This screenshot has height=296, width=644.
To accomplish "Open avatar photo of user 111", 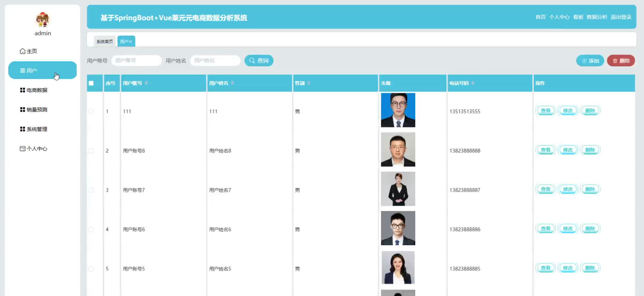I will point(398,110).
